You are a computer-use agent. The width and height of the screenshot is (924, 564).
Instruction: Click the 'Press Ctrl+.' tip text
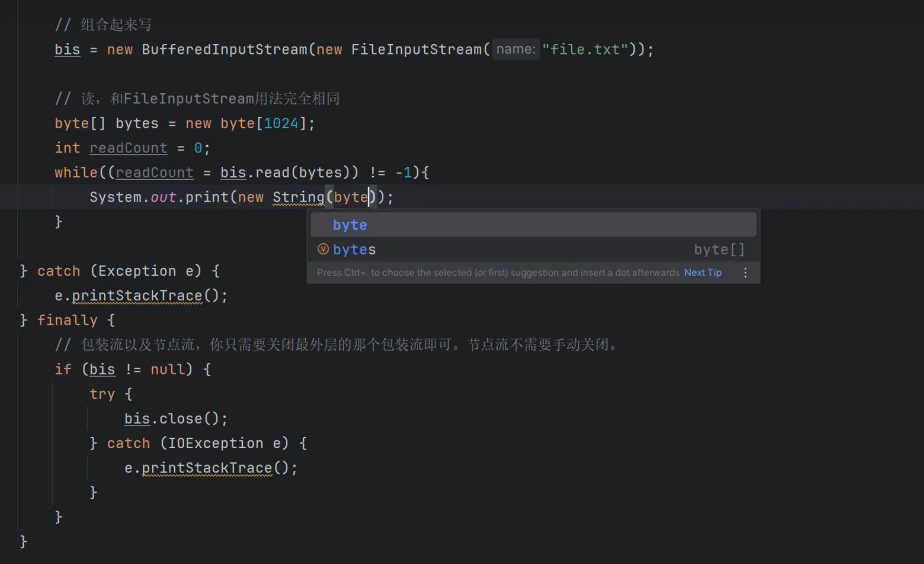[498, 272]
